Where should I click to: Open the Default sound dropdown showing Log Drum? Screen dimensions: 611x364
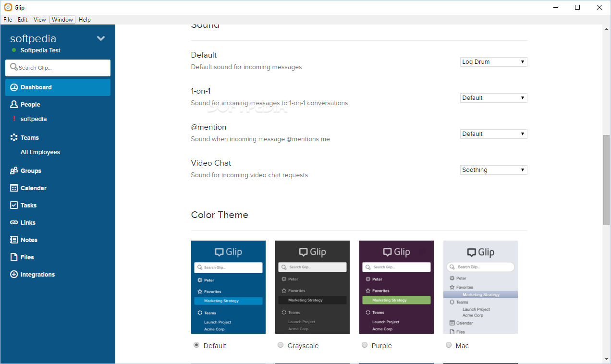(x=494, y=62)
